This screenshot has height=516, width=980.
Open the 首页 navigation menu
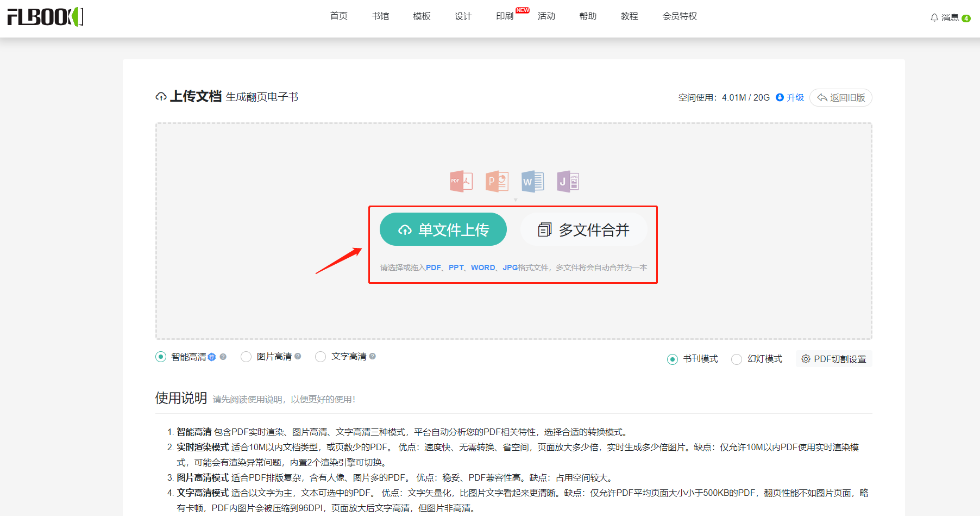point(339,16)
